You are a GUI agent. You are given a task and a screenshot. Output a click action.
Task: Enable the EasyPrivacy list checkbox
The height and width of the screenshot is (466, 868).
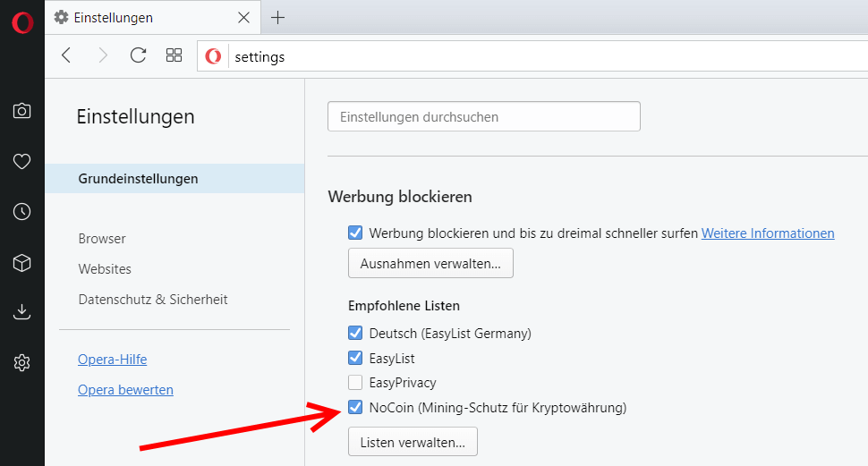(x=355, y=383)
